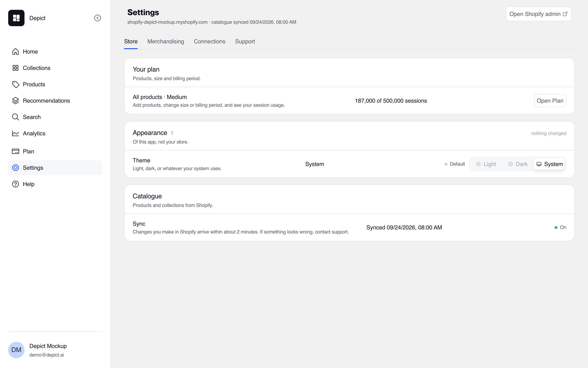Select the System theme option
588x368 pixels.
tap(549, 164)
